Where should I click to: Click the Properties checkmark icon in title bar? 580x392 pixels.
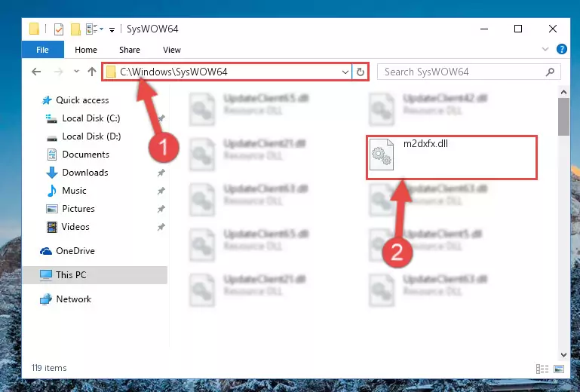(58, 29)
